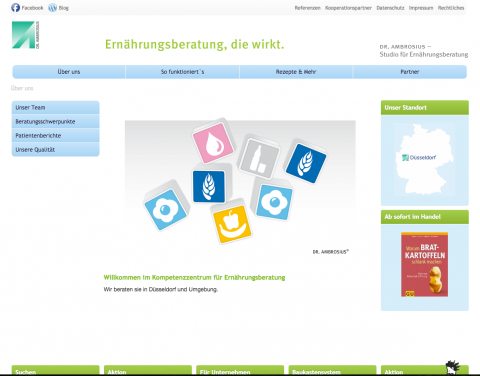Open the So funktioniert's menu

182,72
